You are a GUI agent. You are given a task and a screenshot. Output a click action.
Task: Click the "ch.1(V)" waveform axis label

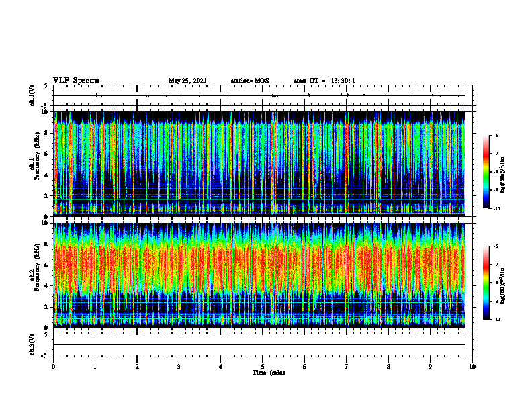click(32, 95)
